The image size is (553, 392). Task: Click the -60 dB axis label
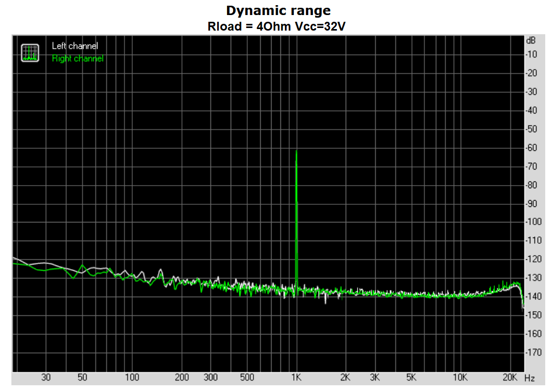point(533,148)
